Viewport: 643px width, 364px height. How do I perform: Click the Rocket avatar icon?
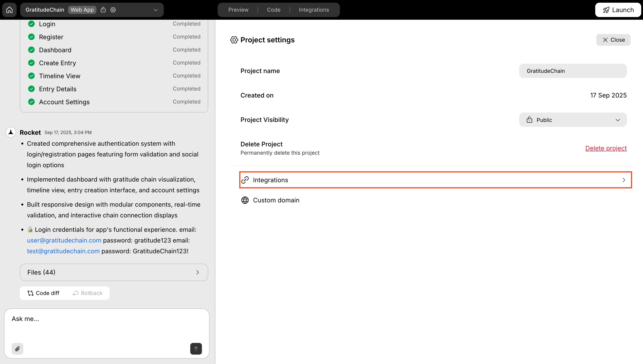[11, 132]
